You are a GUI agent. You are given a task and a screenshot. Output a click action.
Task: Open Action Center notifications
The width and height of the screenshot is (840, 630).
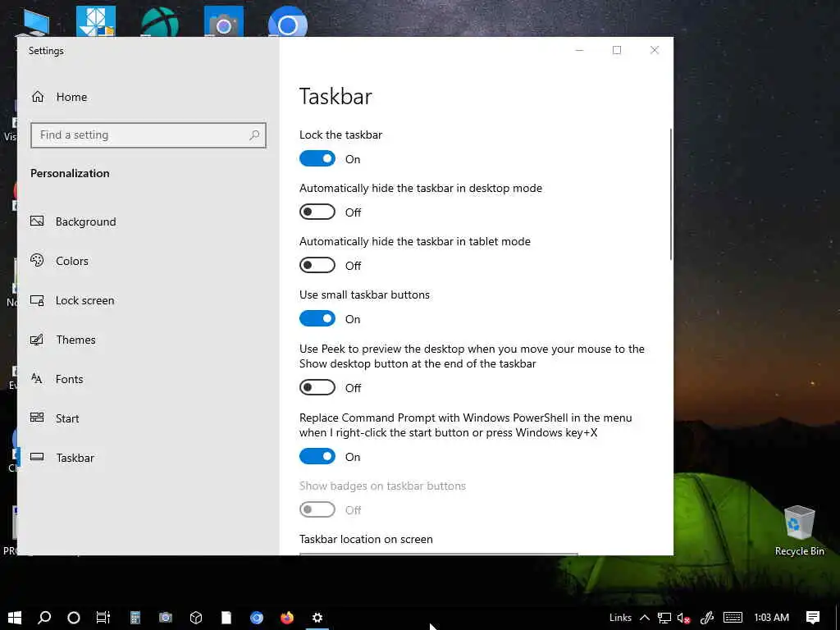click(813, 618)
